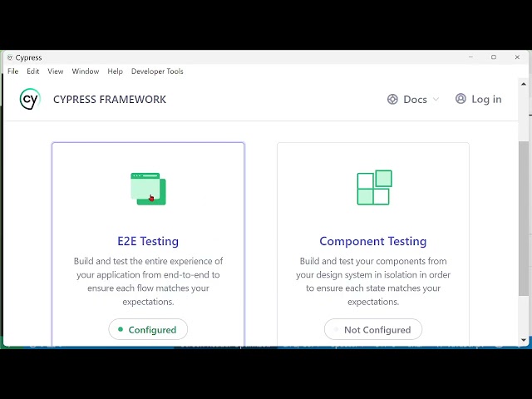Click the vertical scrollbar thumb
This screenshot has width=532, height=399.
(524, 218)
